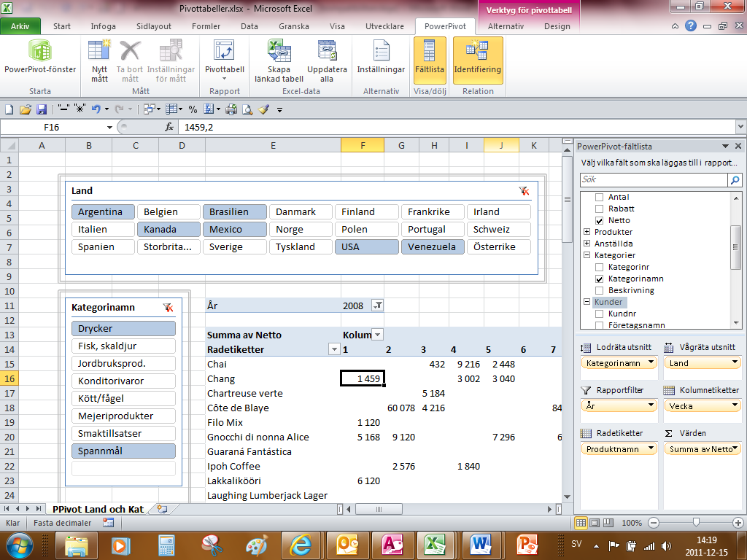Switch to the Granska ribbon tab
Image resolution: width=747 pixels, height=560 pixels.
click(x=294, y=26)
